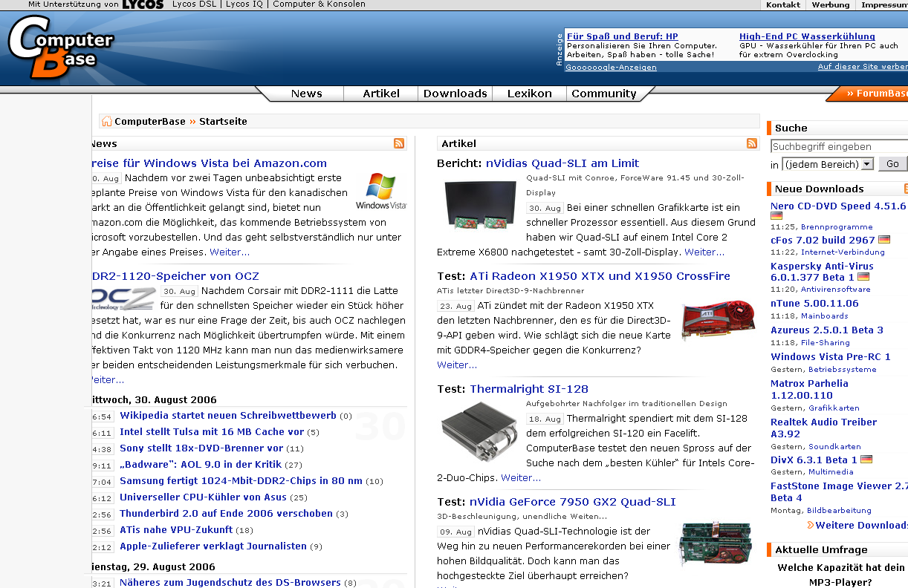This screenshot has height=588, width=908.
Task: Click the ComputerBase logo
Action: click(x=61, y=47)
